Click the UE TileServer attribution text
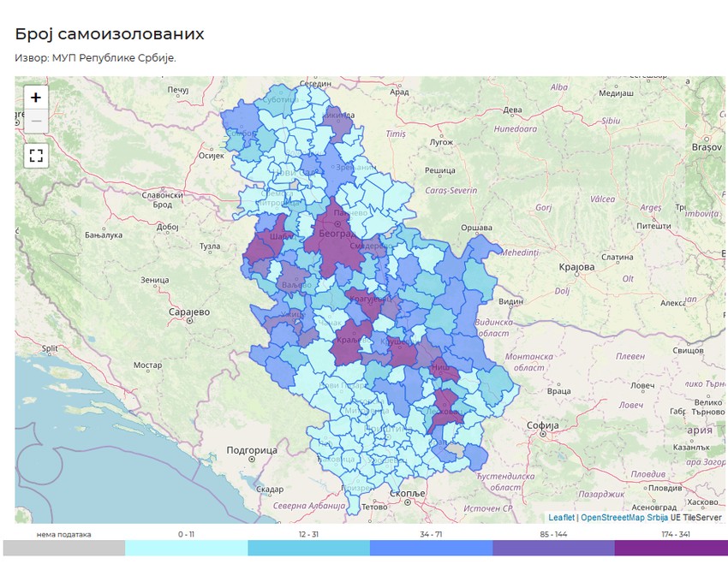 695,519
